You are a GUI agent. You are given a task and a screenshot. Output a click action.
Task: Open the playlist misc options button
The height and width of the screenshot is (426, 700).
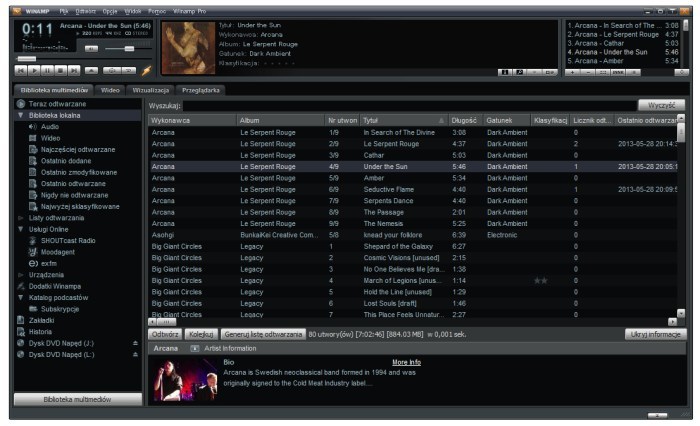618,72
